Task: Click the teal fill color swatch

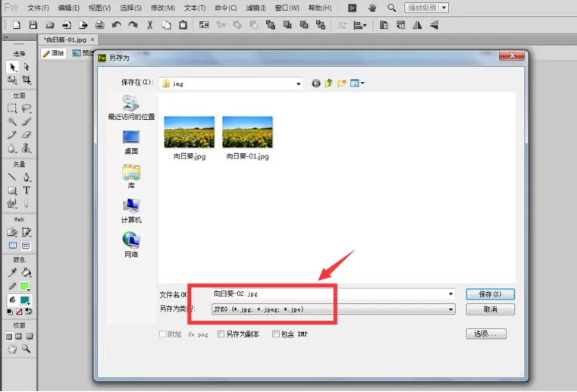Action: pos(25,300)
